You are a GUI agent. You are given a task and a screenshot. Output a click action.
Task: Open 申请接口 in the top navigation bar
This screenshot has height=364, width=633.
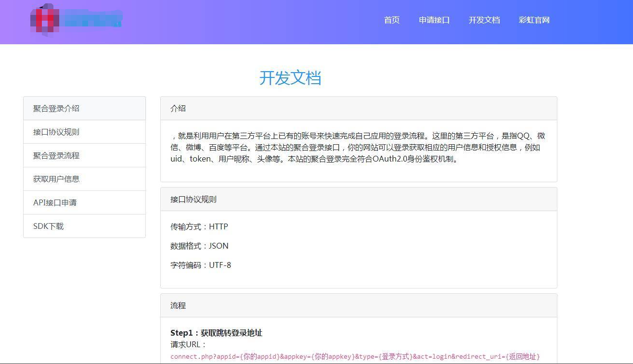[x=434, y=20]
